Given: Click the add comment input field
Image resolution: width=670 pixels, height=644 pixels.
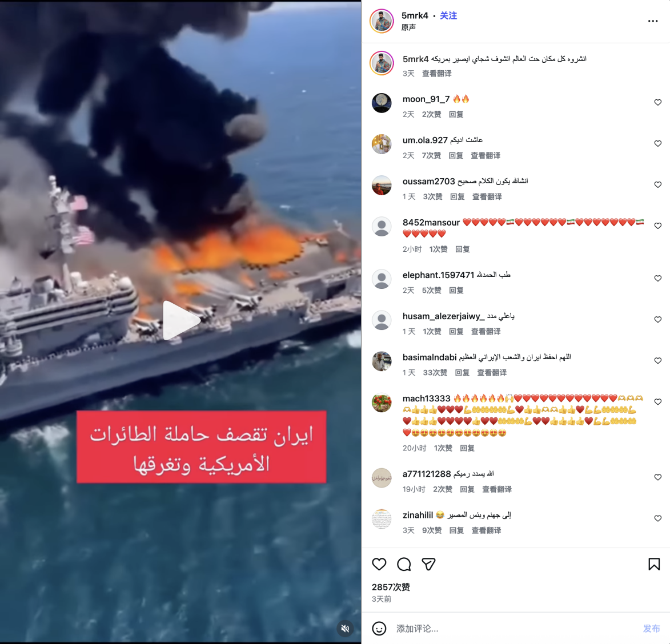Looking at the screenshot, I should (513, 629).
